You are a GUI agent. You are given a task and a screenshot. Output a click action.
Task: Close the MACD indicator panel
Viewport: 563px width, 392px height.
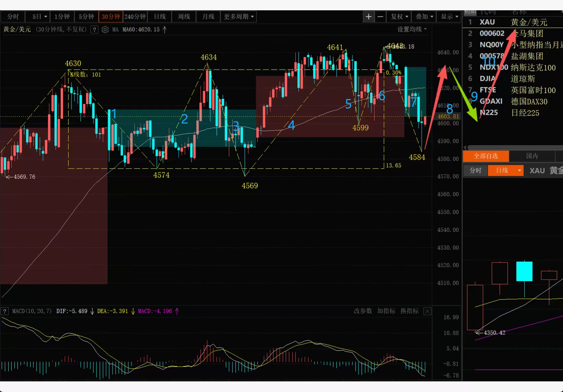point(427,311)
